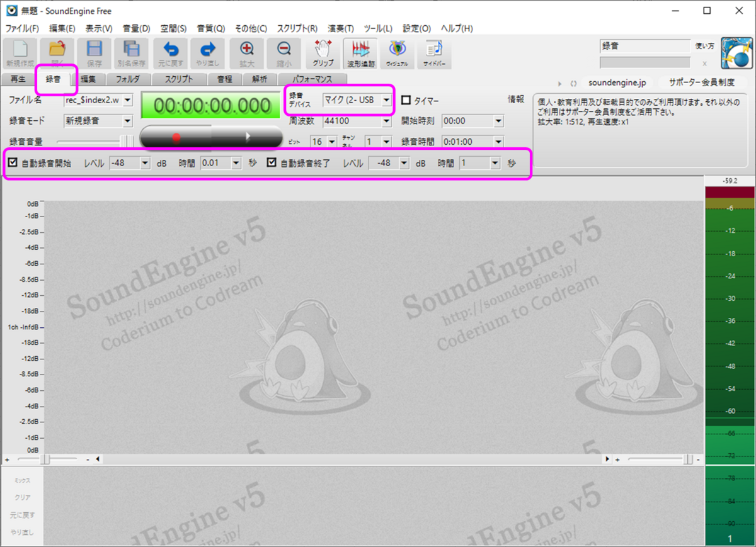Click 元に戻す in the lower-left panel
The height and width of the screenshot is (547, 756).
[22, 515]
